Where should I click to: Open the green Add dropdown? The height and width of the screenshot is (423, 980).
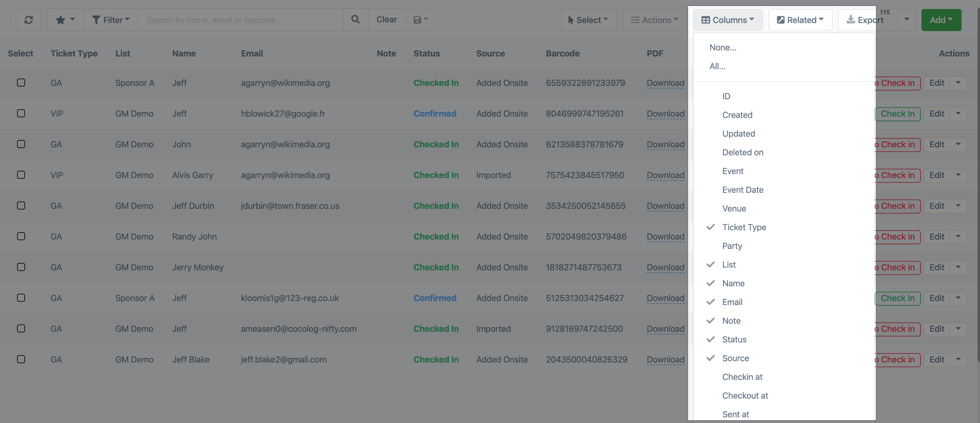tap(941, 20)
